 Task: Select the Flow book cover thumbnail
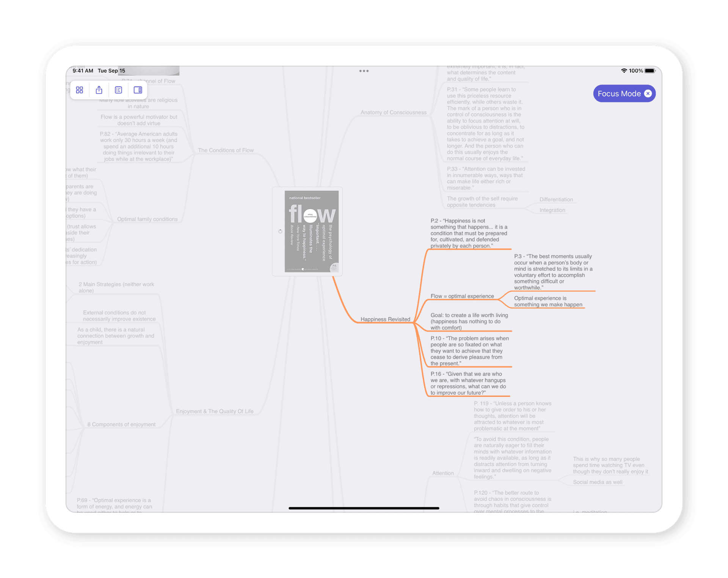click(311, 231)
